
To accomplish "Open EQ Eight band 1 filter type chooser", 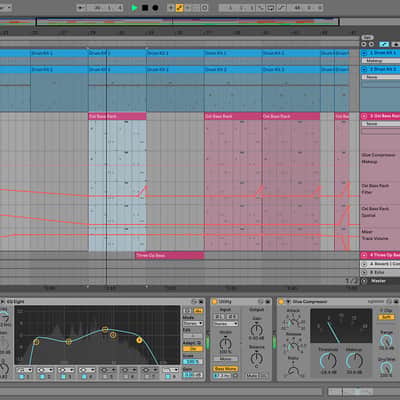I will click(24, 370).
